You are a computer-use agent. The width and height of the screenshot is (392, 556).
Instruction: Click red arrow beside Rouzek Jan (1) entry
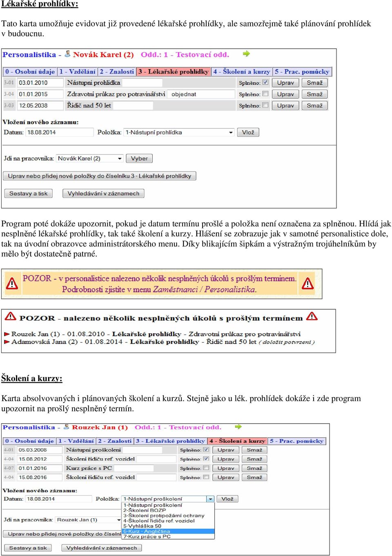[7, 334]
